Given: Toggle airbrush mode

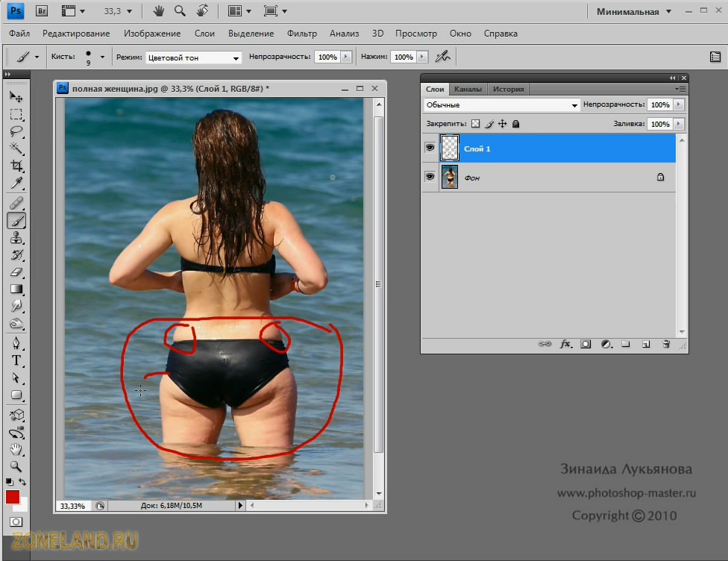Looking at the screenshot, I should coord(442,57).
